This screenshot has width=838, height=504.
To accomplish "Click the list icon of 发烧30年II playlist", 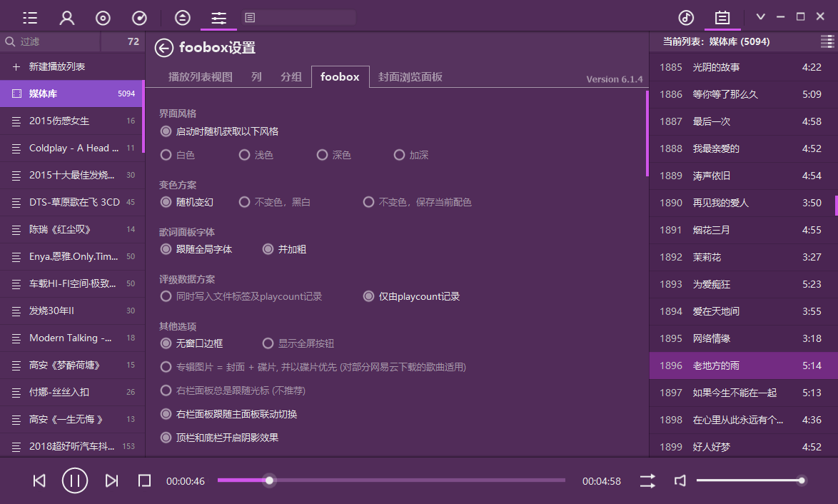I will tap(16, 311).
